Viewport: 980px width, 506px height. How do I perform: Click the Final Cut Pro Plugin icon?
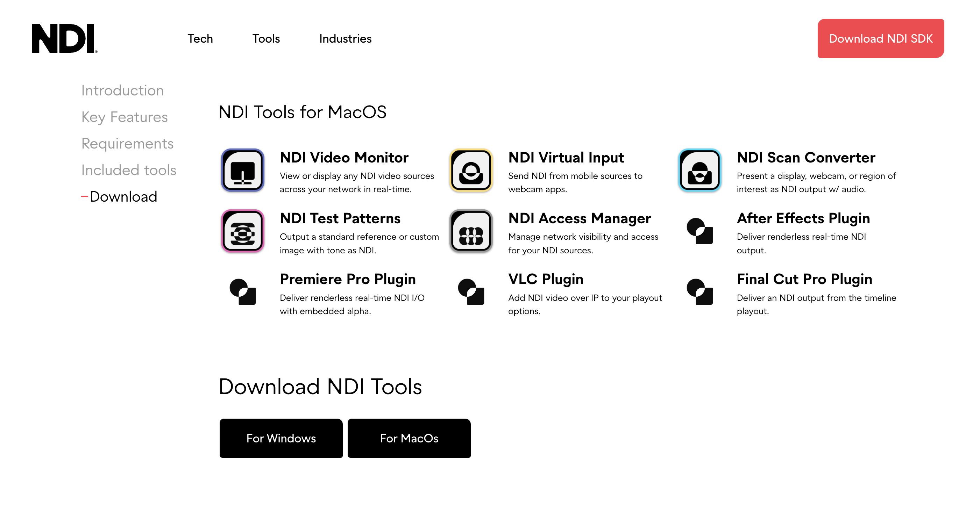699,291
